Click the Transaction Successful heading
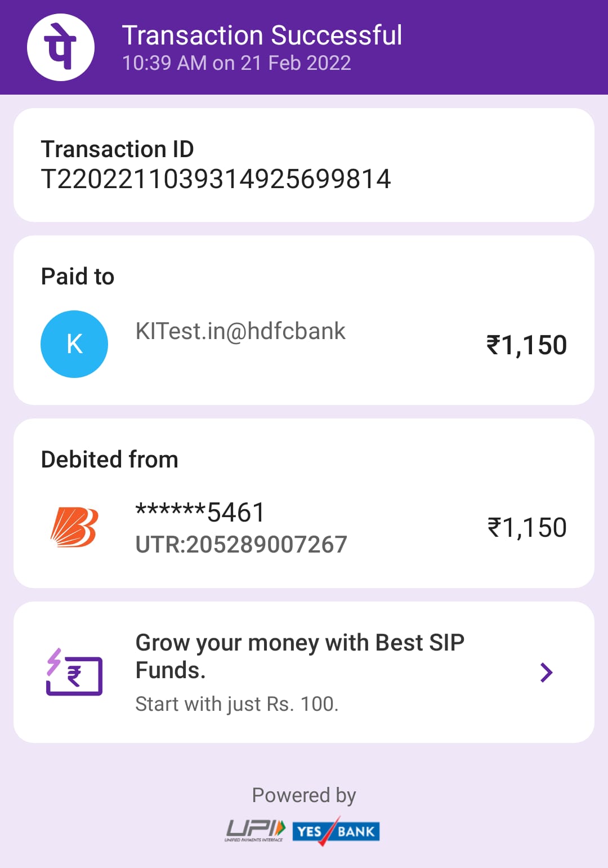The image size is (608, 868). [262, 35]
